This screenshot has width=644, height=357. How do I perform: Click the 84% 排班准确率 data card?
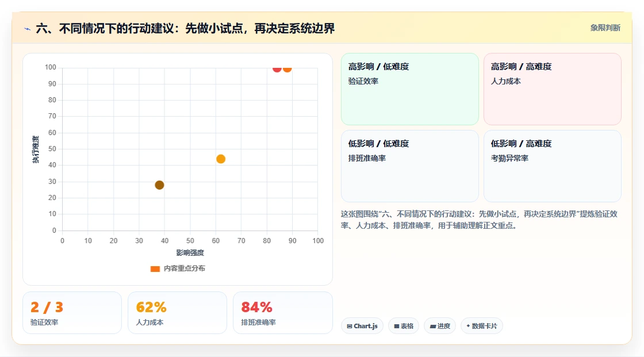282,313
